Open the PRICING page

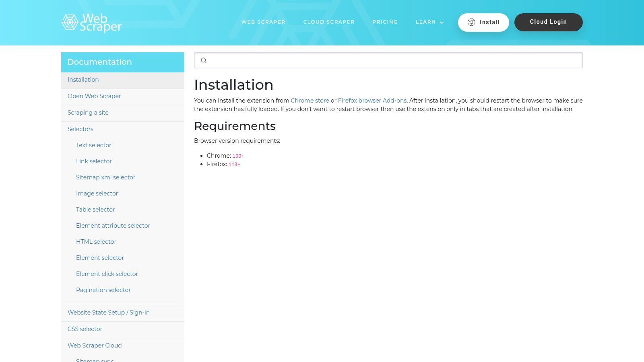(x=385, y=22)
